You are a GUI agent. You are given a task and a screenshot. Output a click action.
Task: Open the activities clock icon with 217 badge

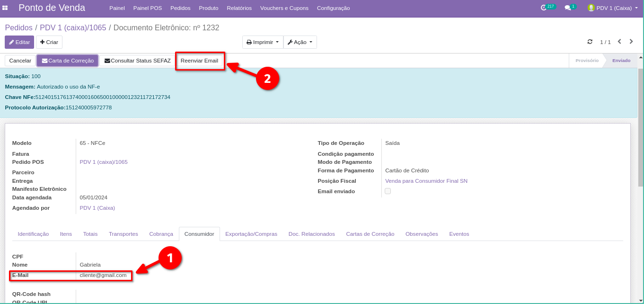click(544, 8)
